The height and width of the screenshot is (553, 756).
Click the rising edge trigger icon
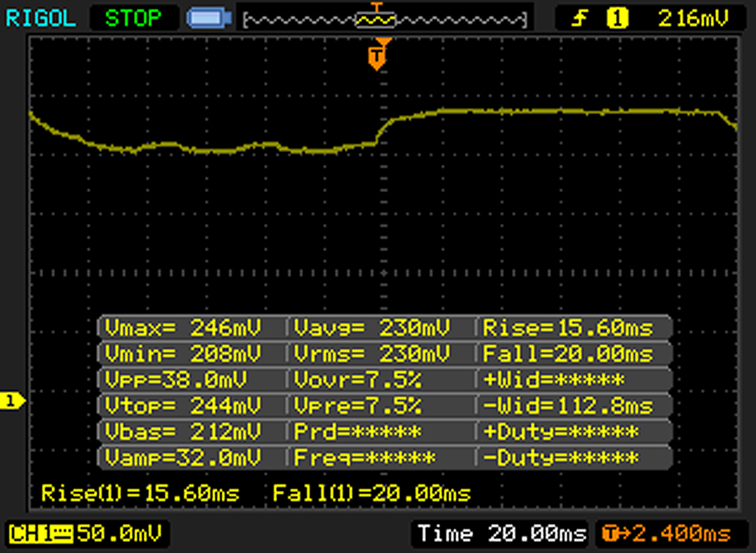580,18
